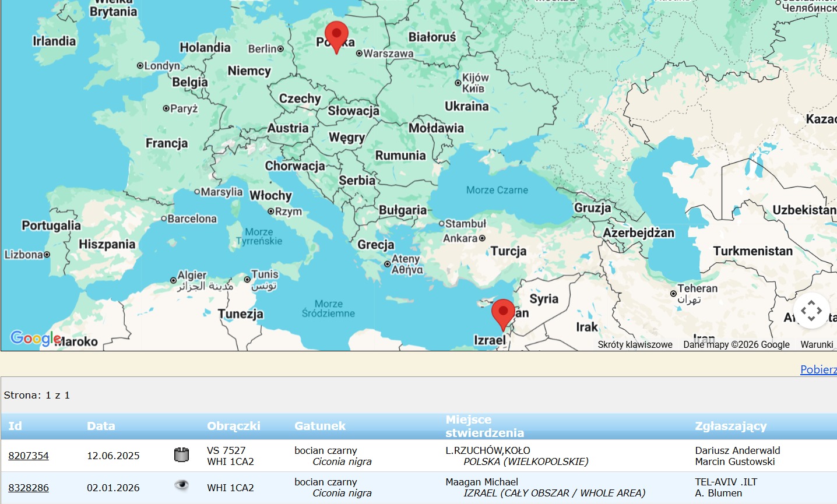Screen dimensions: 837x504
Task: Select the Maagan Michael location cell
Action: tap(481, 482)
